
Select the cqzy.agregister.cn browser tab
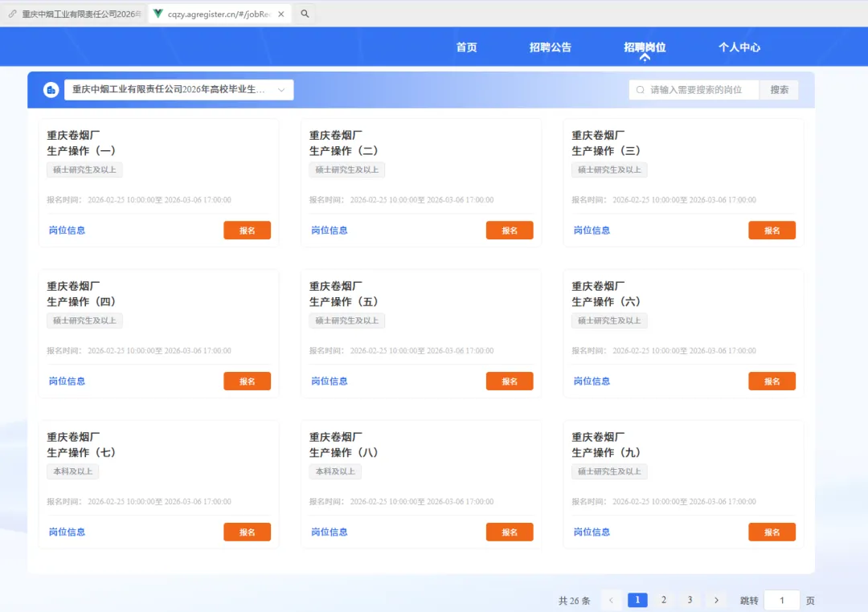[219, 14]
